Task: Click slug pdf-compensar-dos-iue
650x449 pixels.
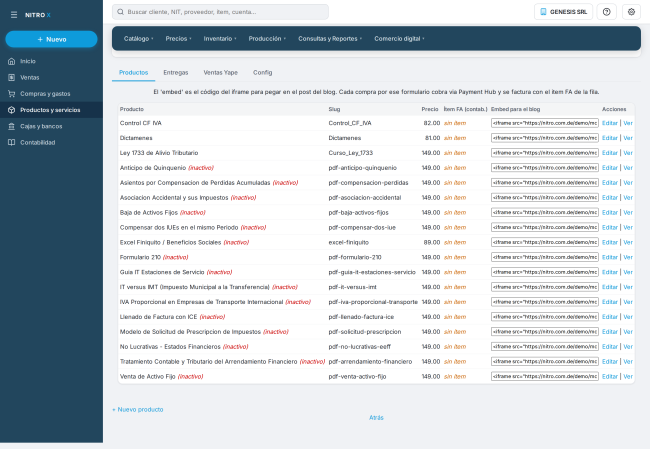Action: pos(362,228)
